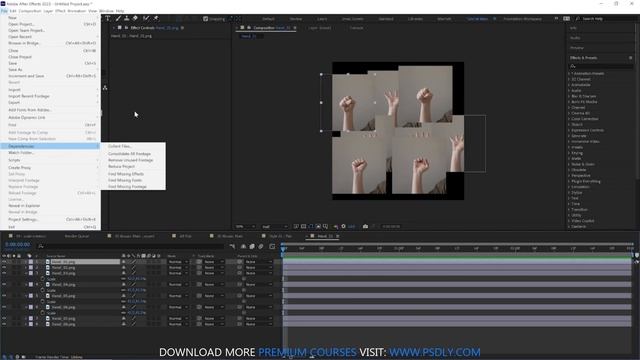Select the Eraser tool in toolbar

click(x=135, y=18)
